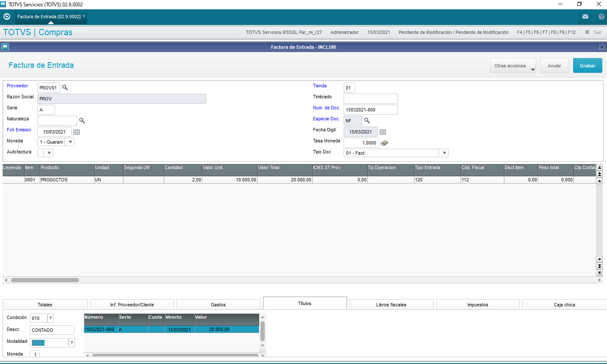The image size is (607, 364).
Task: Click the Tipo Entrada 120 cell
Action: tap(437, 180)
